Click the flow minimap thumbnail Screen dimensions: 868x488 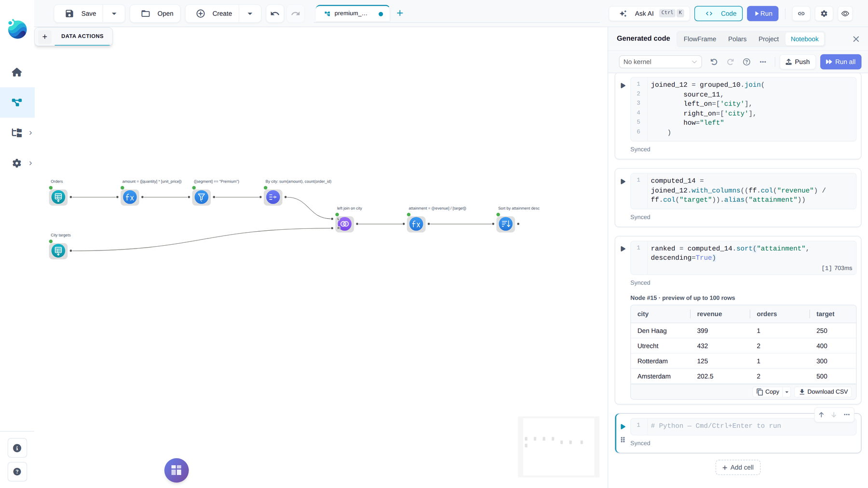pyautogui.click(x=558, y=447)
